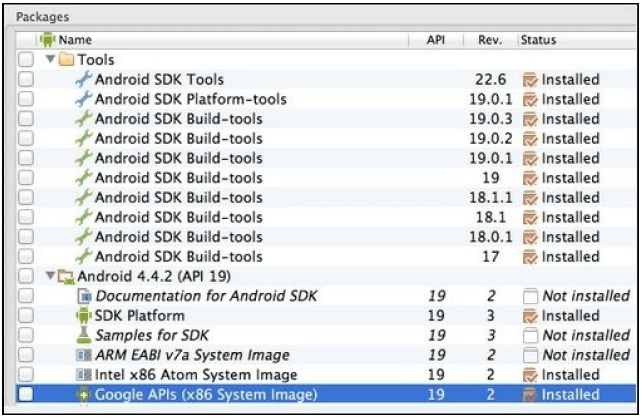This screenshot has height=418, width=642.
Task: Click the Android 4.4.2 (API 19) folder icon
Action: pyautogui.click(x=66, y=277)
